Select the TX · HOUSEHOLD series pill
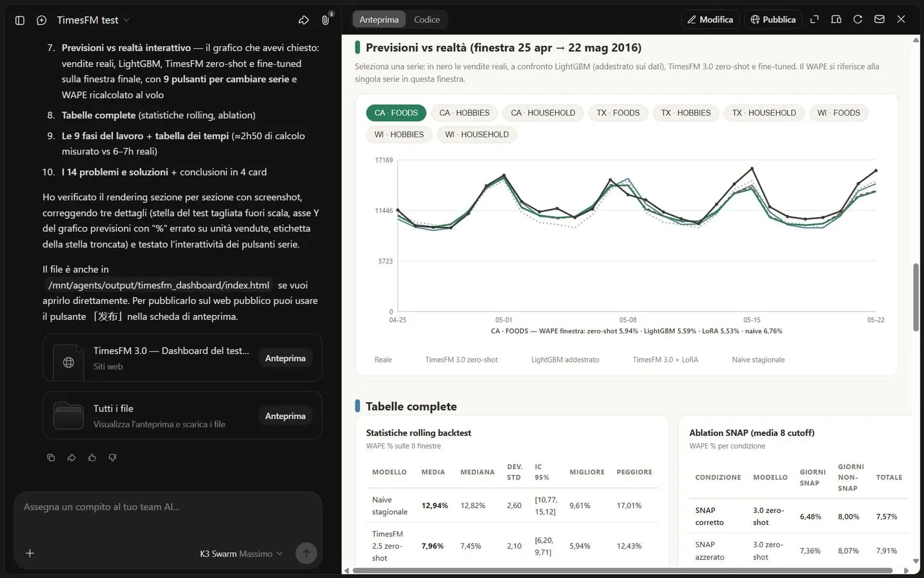The height and width of the screenshot is (578, 924). [x=764, y=113]
